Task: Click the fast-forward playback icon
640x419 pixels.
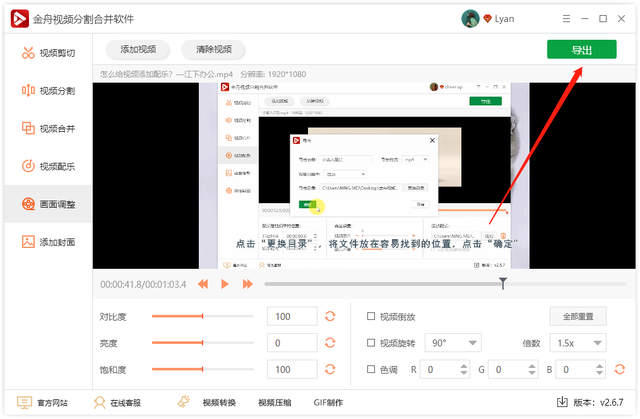Action: (x=247, y=284)
